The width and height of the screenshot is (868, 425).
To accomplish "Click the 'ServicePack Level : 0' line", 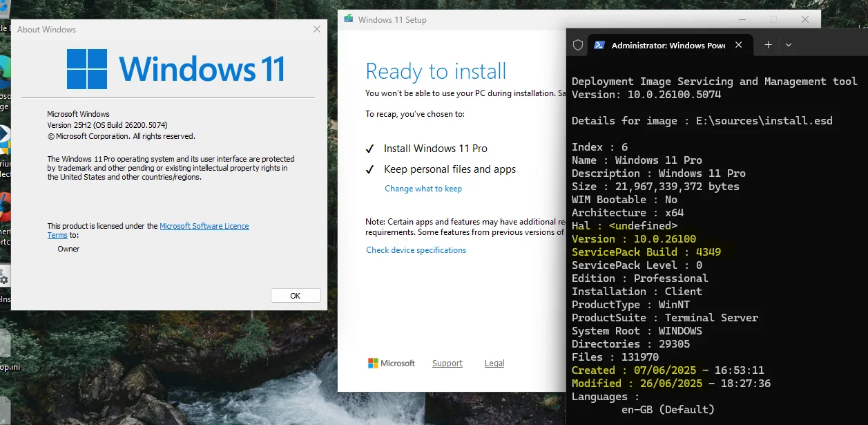I will click(637, 265).
